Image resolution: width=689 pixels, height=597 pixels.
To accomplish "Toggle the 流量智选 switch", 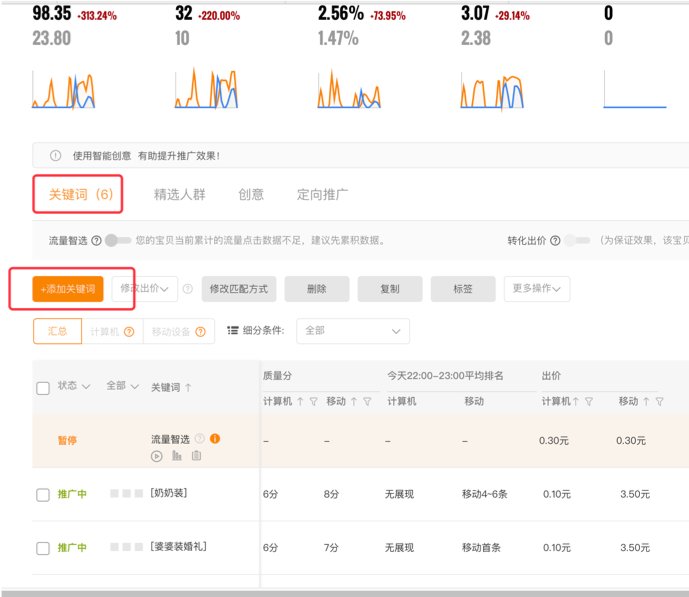I will click(118, 240).
